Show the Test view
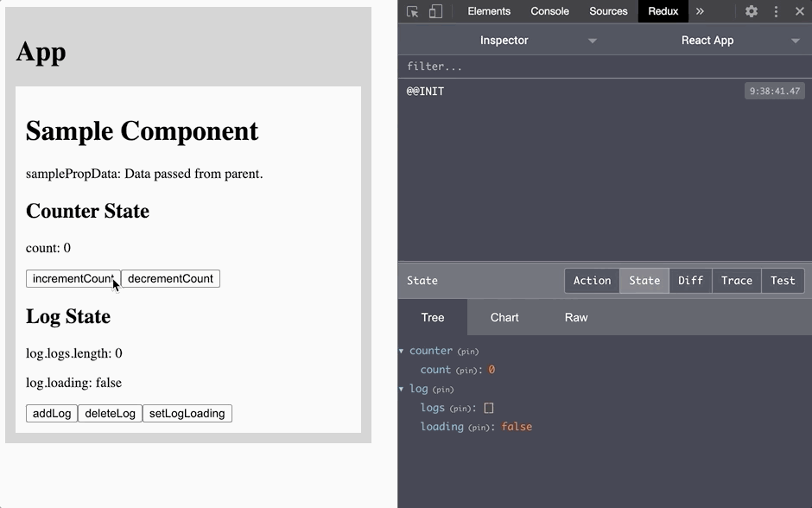Screen dimensions: 812x508 tap(783, 281)
